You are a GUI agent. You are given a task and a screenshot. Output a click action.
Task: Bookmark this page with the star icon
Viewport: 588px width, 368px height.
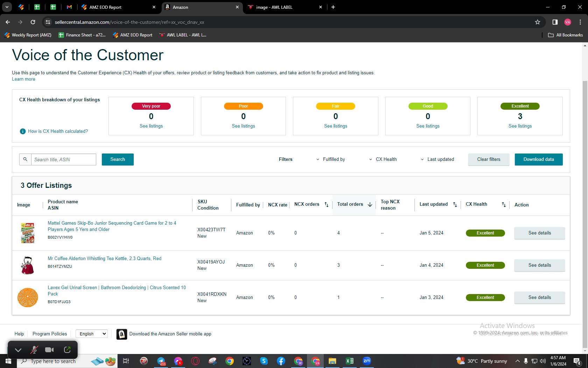[538, 22]
